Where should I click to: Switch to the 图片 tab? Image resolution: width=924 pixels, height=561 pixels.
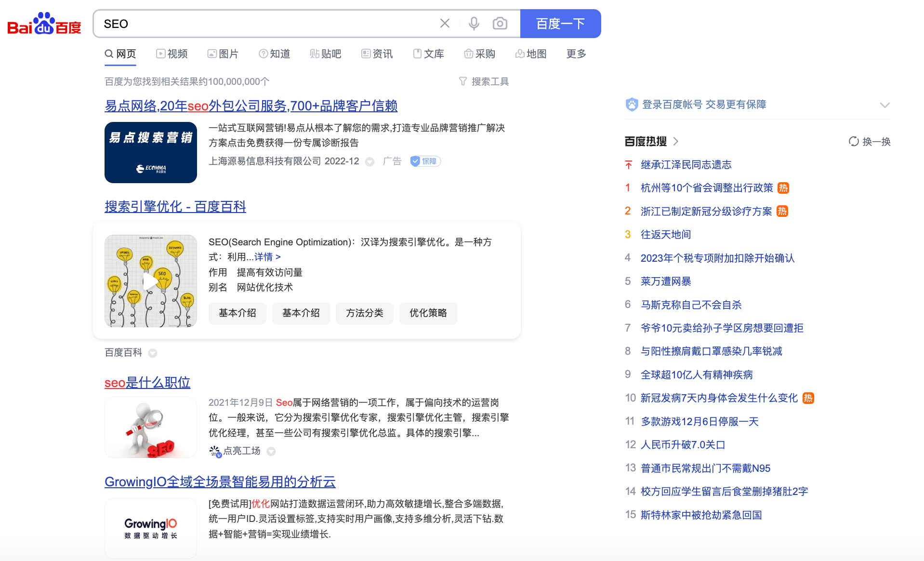coord(223,54)
